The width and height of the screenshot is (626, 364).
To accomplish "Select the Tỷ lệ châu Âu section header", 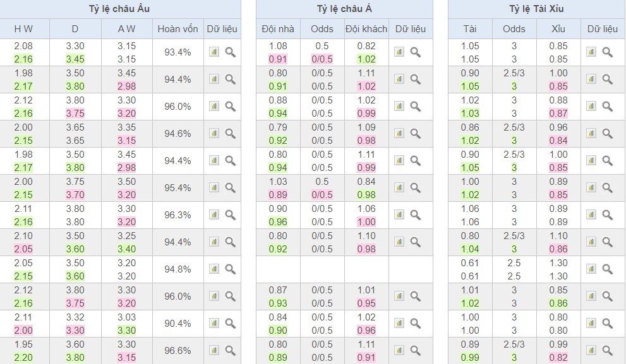I will (120, 9).
